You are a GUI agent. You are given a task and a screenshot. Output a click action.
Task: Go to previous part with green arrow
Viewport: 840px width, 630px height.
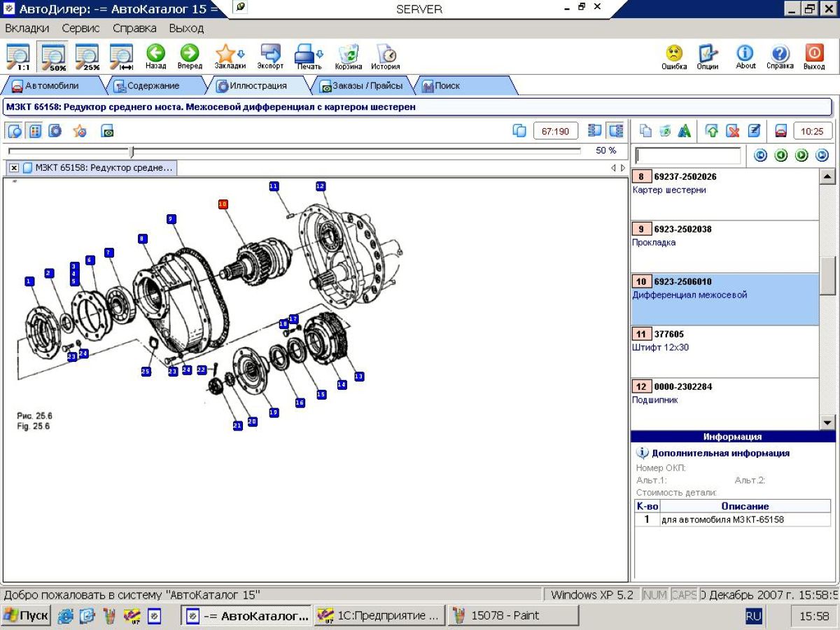tap(781, 155)
